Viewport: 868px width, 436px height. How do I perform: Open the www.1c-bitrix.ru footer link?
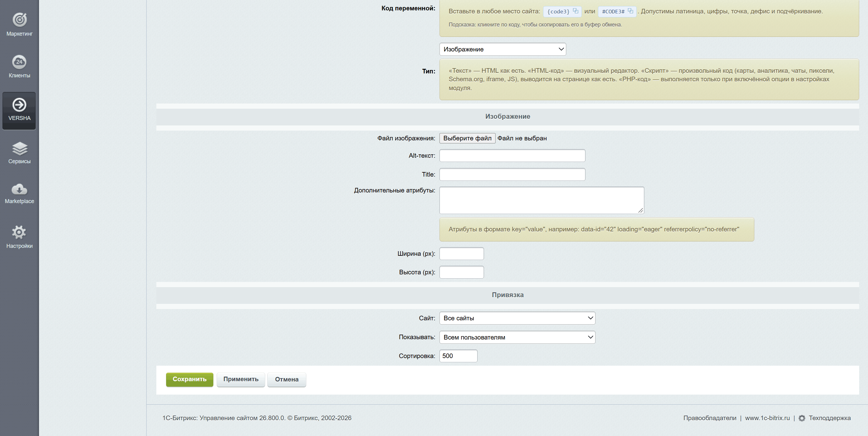tap(767, 418)
